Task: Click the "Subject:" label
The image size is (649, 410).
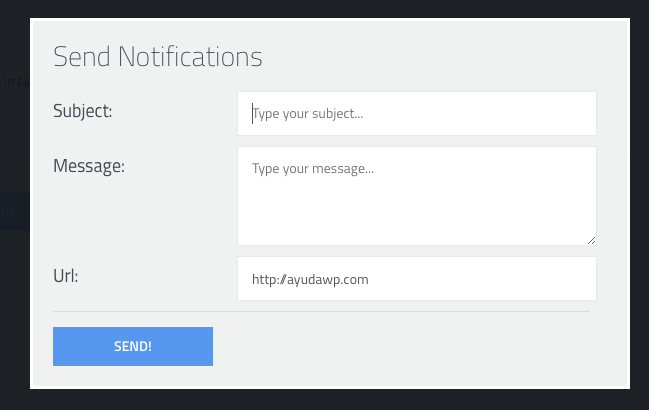Action: [82, 111]
